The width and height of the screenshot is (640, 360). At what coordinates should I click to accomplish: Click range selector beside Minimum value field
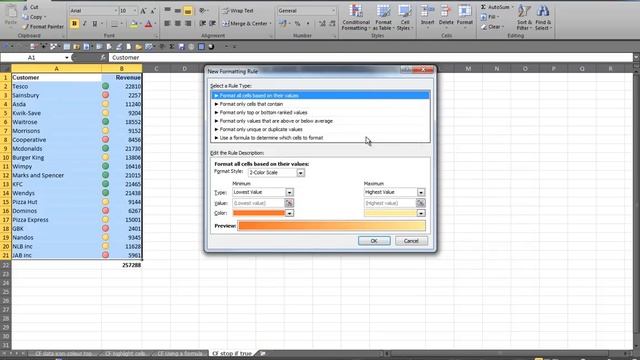(289, 203)
